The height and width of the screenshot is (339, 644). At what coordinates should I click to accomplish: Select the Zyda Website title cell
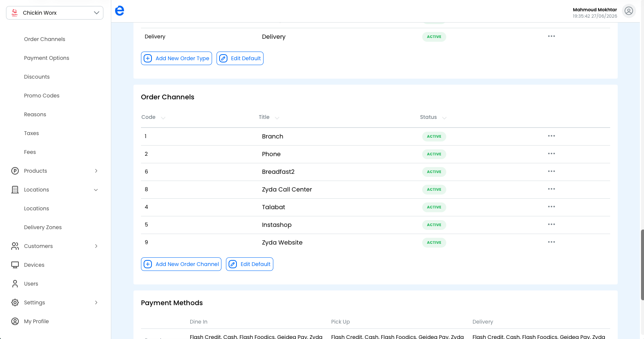point(282,243)
